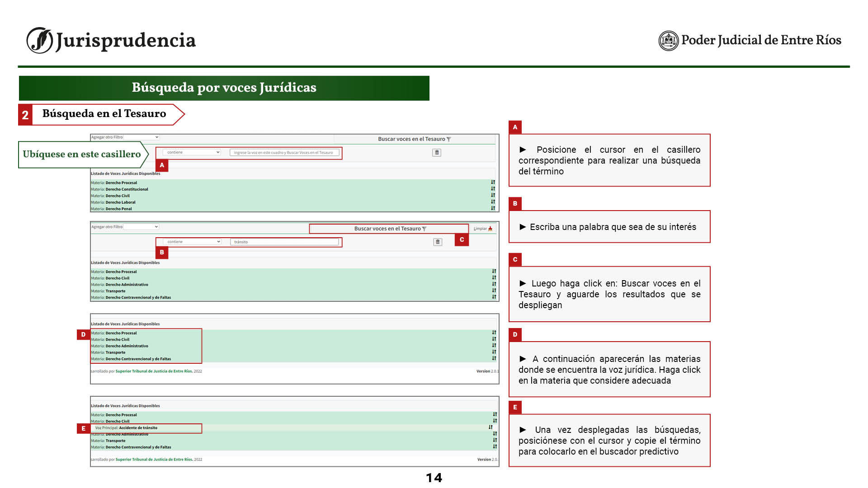Screen dimensions: 868x488
Task: Click 'Listado de Voces Jurídicas Disponibles' heading in step E panel
Action: point(125,406)
